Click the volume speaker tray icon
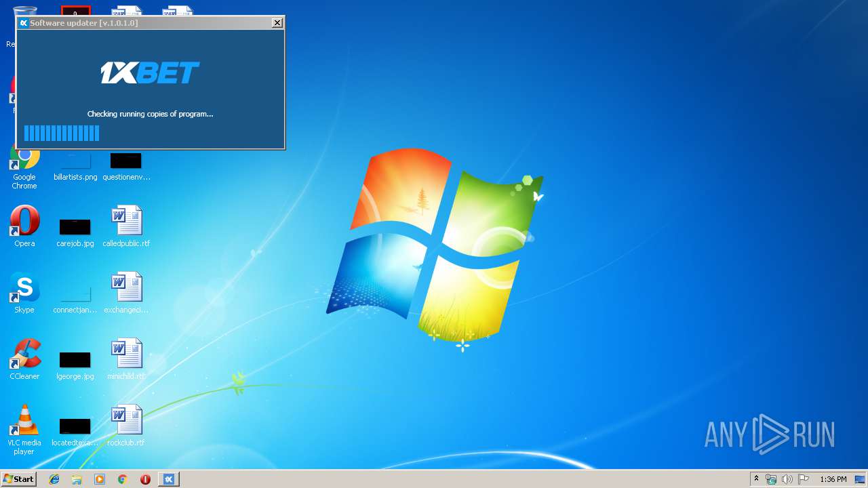The height and width of the screenshot is (488, 868). point(787,479)
